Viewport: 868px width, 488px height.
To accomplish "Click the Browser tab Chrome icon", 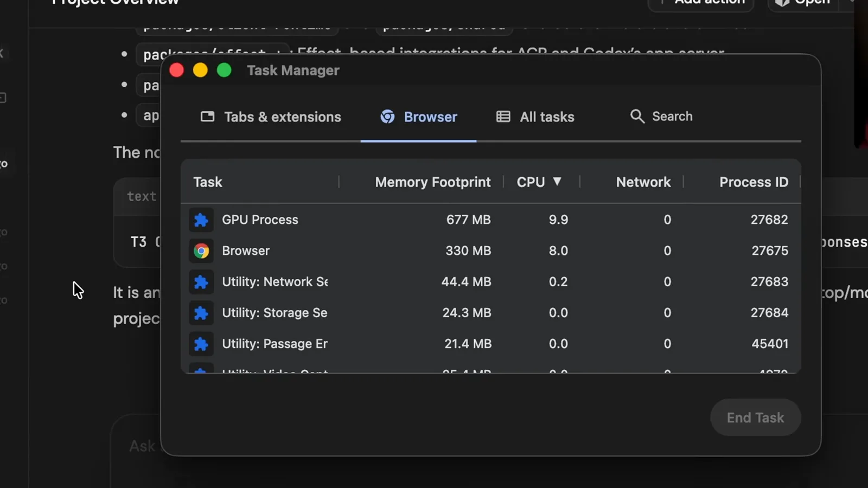I will 387,117.
